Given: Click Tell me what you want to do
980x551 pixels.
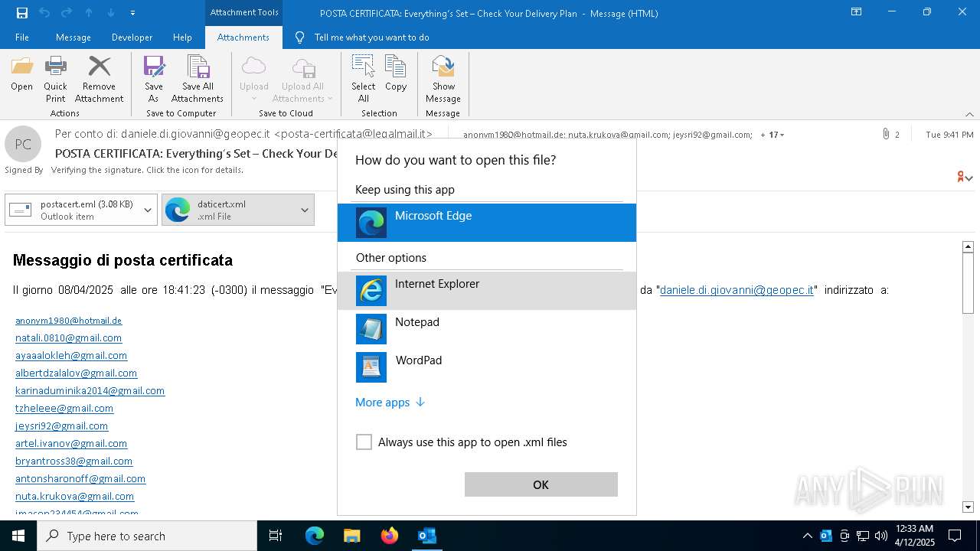Looking at the screenshot, I should 371,37.
